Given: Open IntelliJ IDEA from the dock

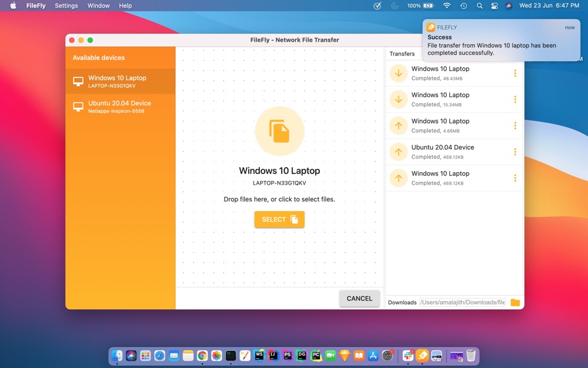Looking at the screenshot, I should point(274,355).
